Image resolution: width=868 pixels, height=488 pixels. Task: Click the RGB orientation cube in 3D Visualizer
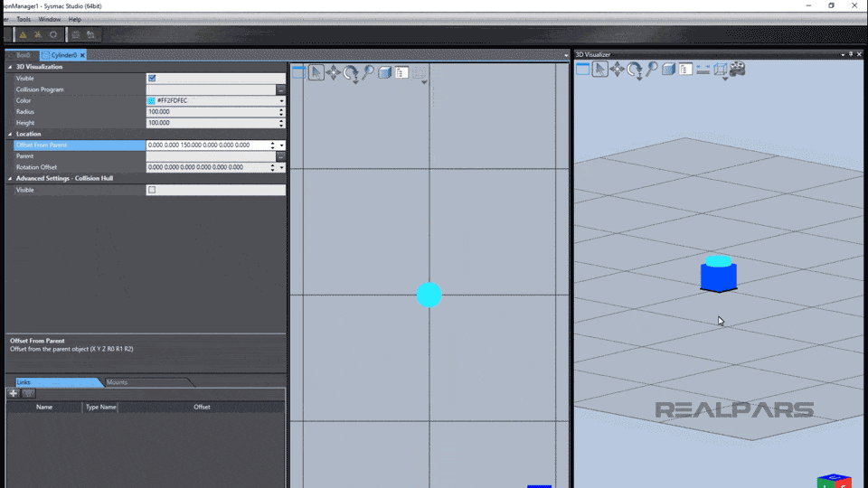click(x=834, y=480)
